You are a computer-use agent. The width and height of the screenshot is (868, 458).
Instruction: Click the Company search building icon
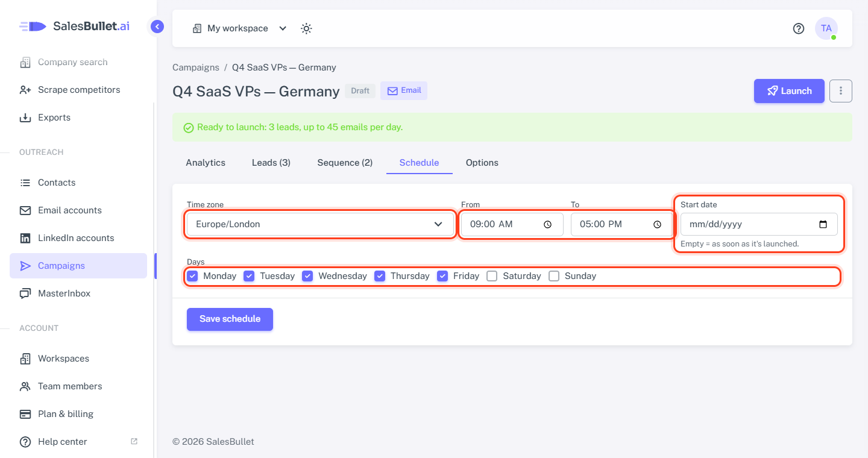[x=25, y=62]
